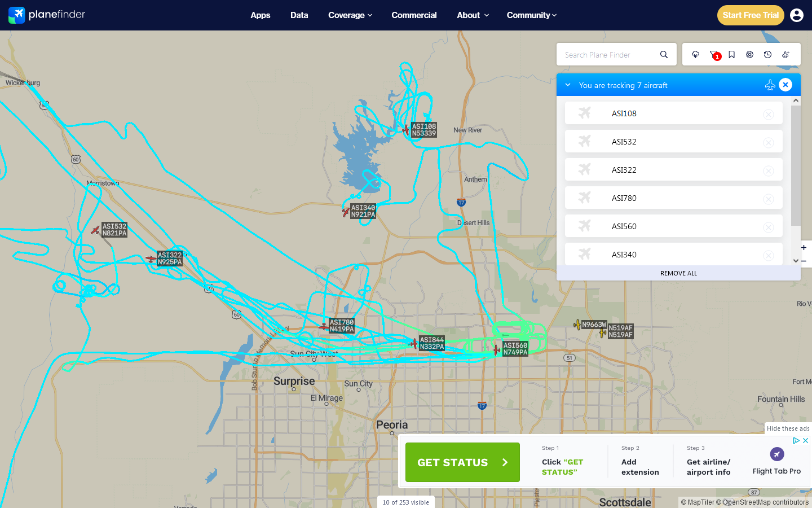Click the ASI844 N332PA map label

432,343
